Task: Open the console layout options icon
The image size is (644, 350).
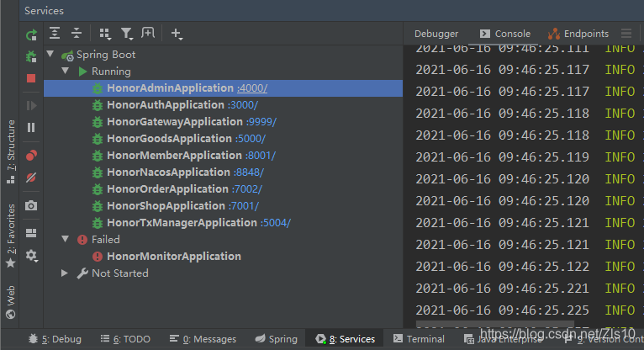Action: pos(626,34)
